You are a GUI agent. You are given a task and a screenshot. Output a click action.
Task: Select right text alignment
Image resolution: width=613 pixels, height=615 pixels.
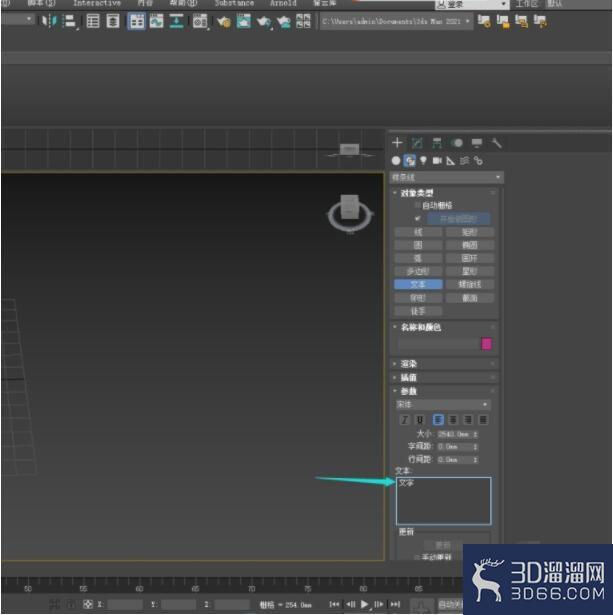coord(468,420)
